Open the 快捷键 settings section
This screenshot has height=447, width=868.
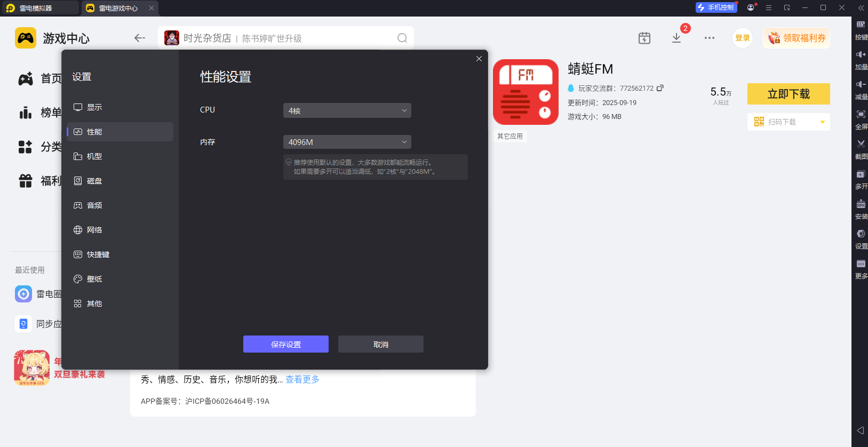click(120, 254)
